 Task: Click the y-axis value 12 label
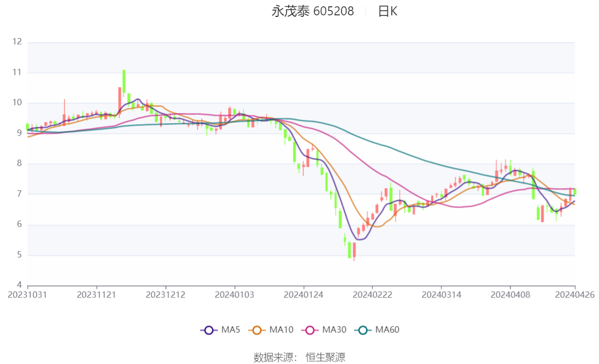tap(17, 42)
